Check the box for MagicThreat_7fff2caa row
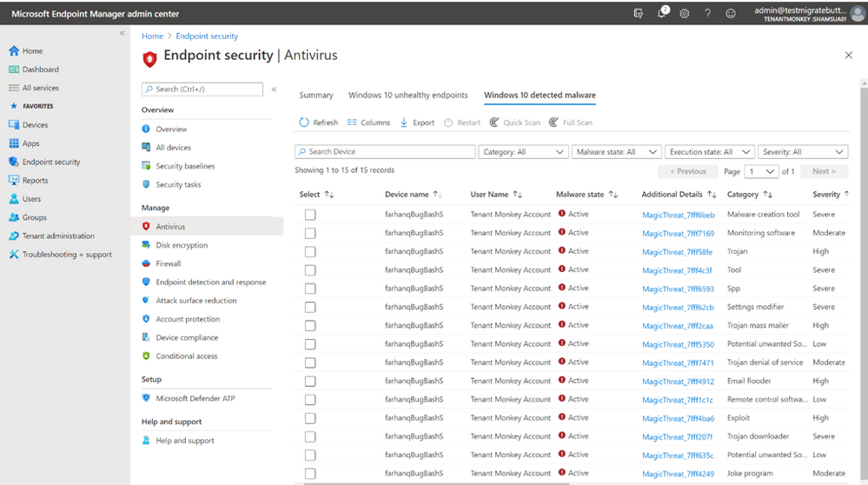Viewport: 868px width, 485px height. [x=310, y=326]
